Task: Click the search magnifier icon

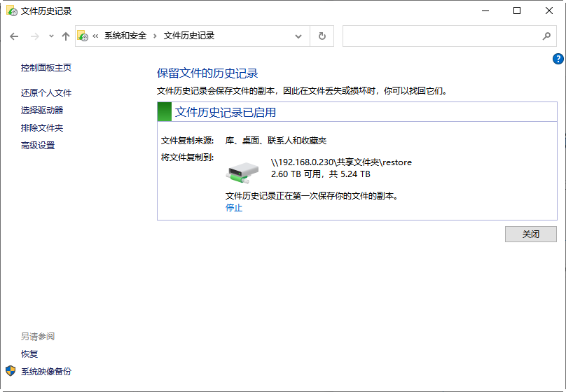Action: [x=546, y=36]
